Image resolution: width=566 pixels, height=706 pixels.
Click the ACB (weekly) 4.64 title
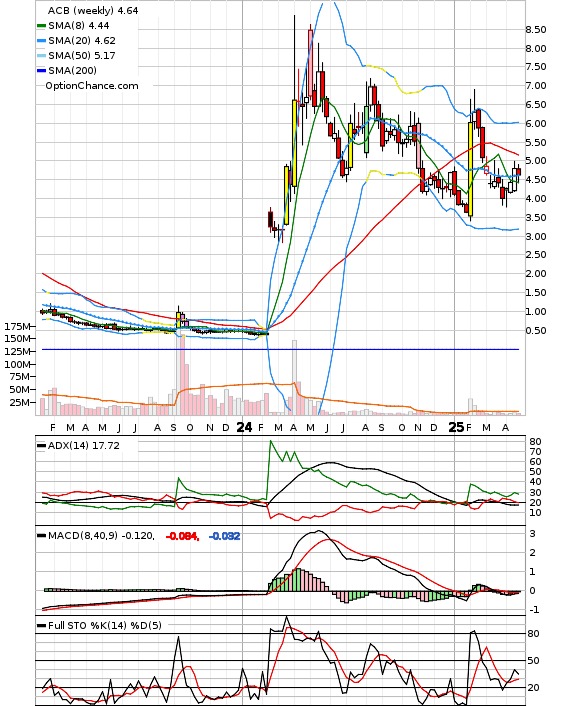pos(93,10)
